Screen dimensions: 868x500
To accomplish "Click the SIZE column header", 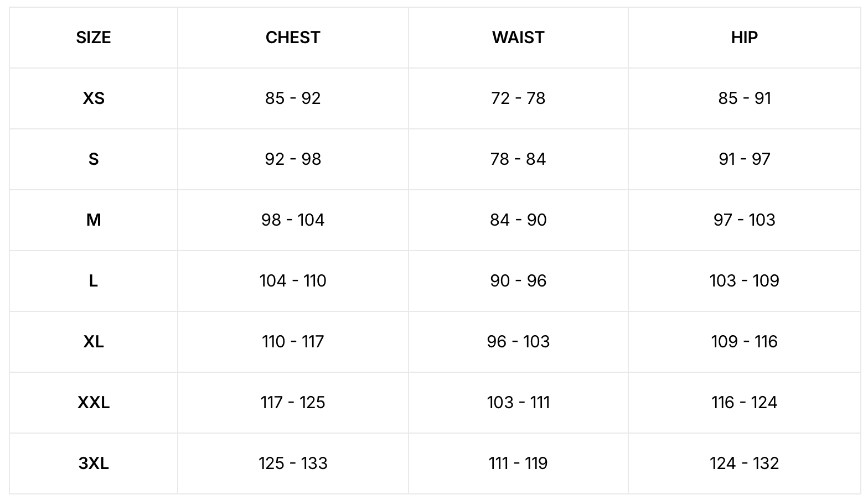I will point(94,38).
